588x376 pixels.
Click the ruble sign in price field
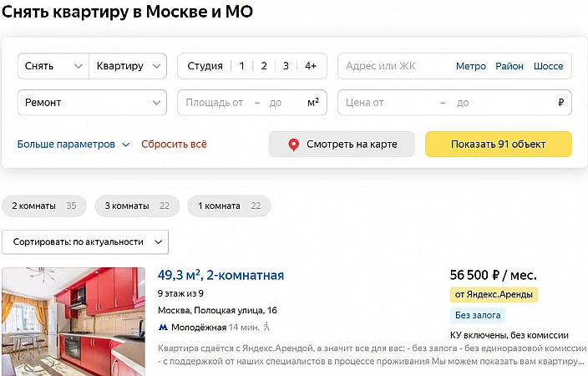[560, 103]
